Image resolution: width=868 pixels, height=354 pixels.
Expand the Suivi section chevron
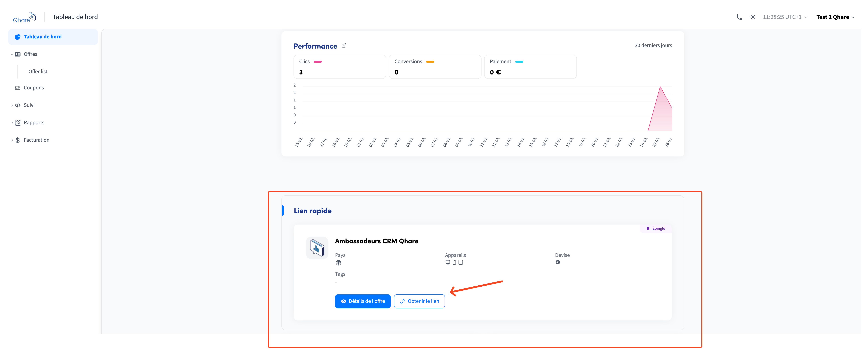click(x=12, y=105)
